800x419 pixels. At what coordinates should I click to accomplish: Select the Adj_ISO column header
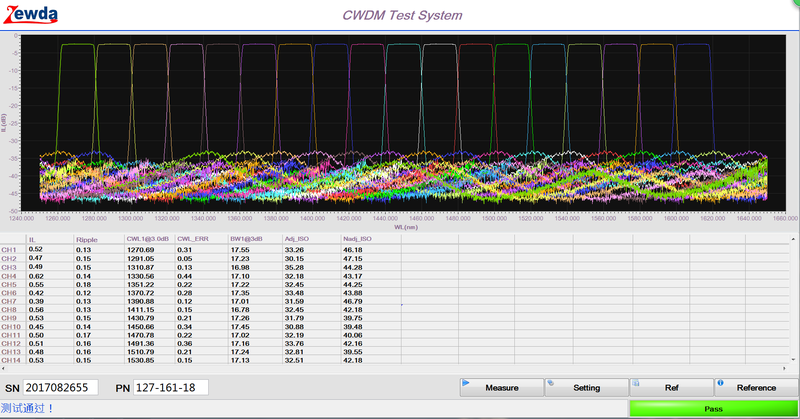[x=297, y=239]
